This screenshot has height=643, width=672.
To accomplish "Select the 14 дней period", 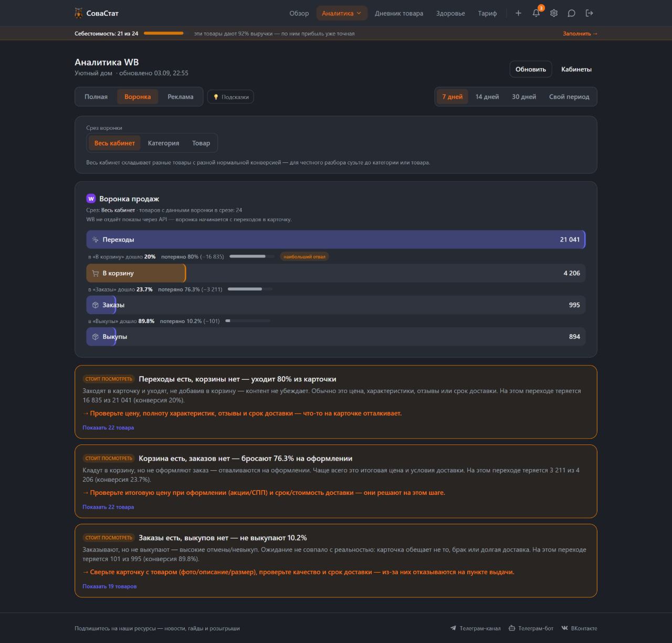I will pyautogui.click(x=487, y=97).
